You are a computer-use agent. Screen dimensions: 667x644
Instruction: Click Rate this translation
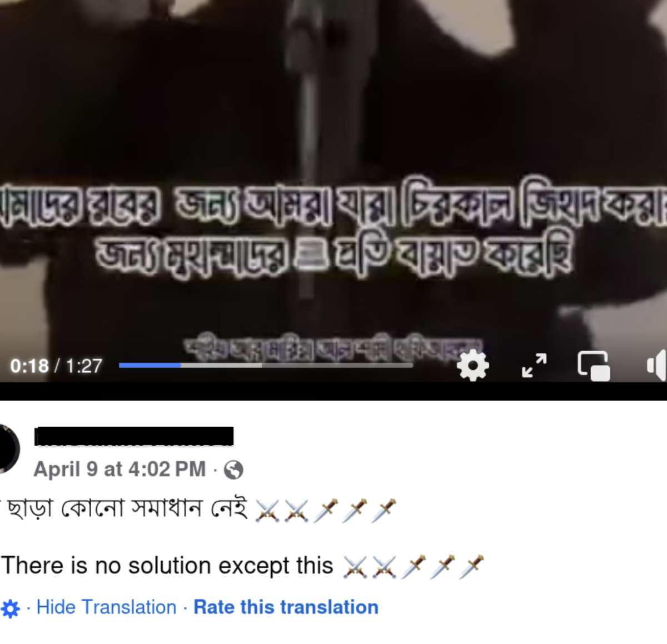click(286, 607)
